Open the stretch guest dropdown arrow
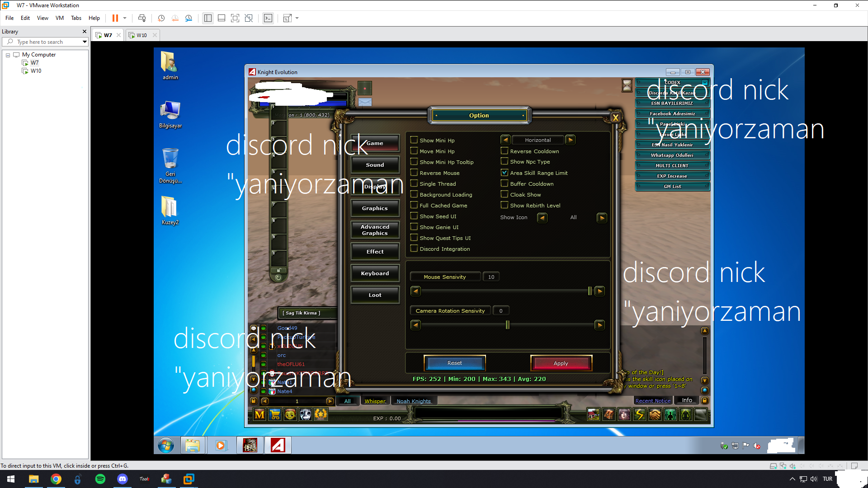 pos(297,18)
